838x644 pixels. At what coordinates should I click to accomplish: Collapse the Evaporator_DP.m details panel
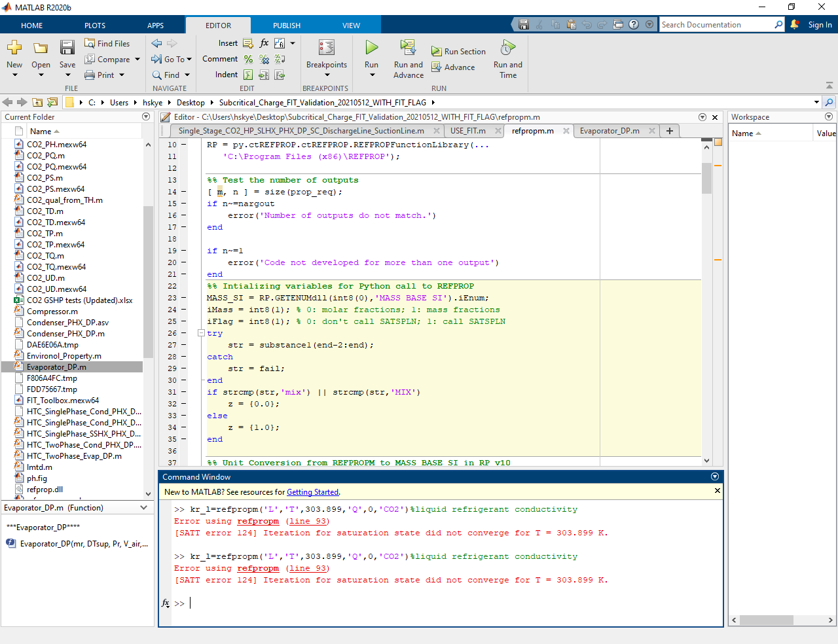point(144,508)
